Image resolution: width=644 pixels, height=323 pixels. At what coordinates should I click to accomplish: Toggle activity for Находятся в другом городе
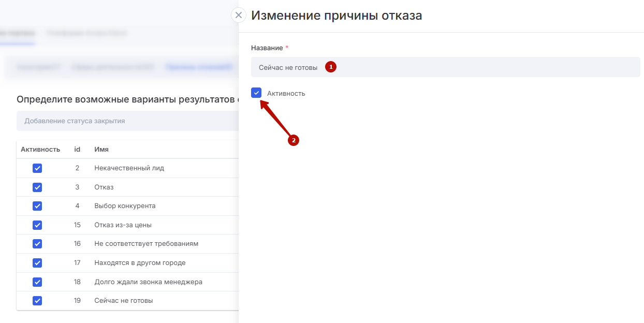37,262
